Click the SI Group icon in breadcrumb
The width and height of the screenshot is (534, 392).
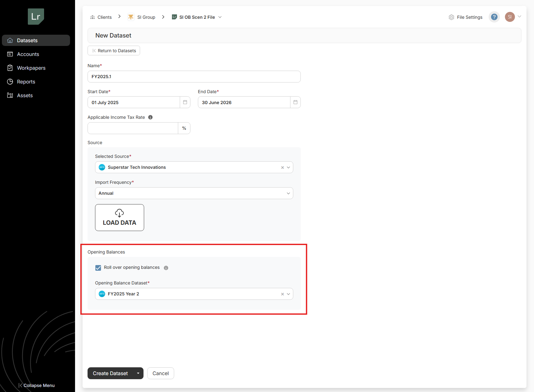[x=131, y=17]
